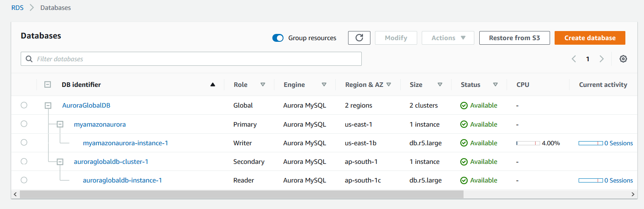Click previous page arrow in pagination
644x209 pixels.
pyautogui.click(x=574, y=59)
